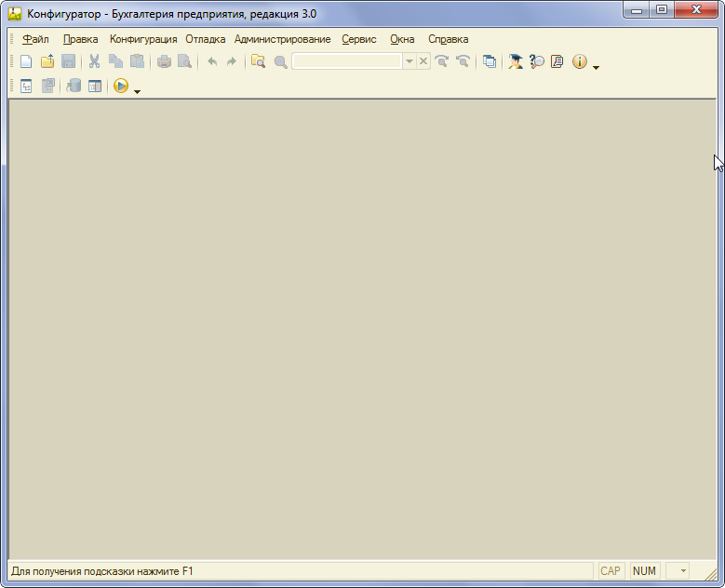Click the Save floppy disk icon

pos(69,61)
